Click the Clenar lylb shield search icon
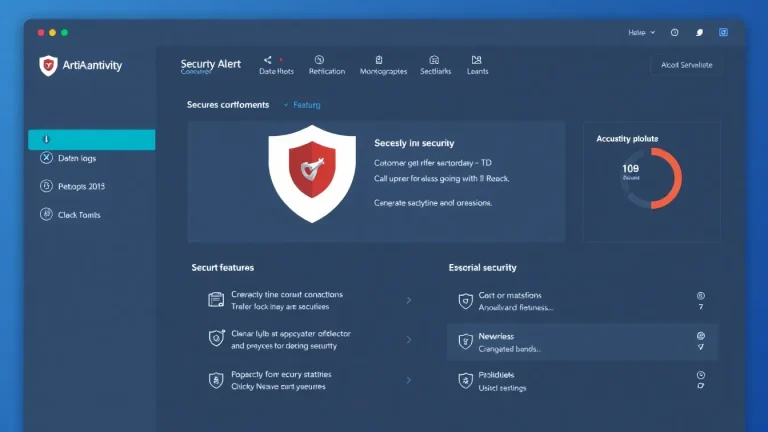Image resolution: width=768 pixels, height=432 pixels. 216,337
